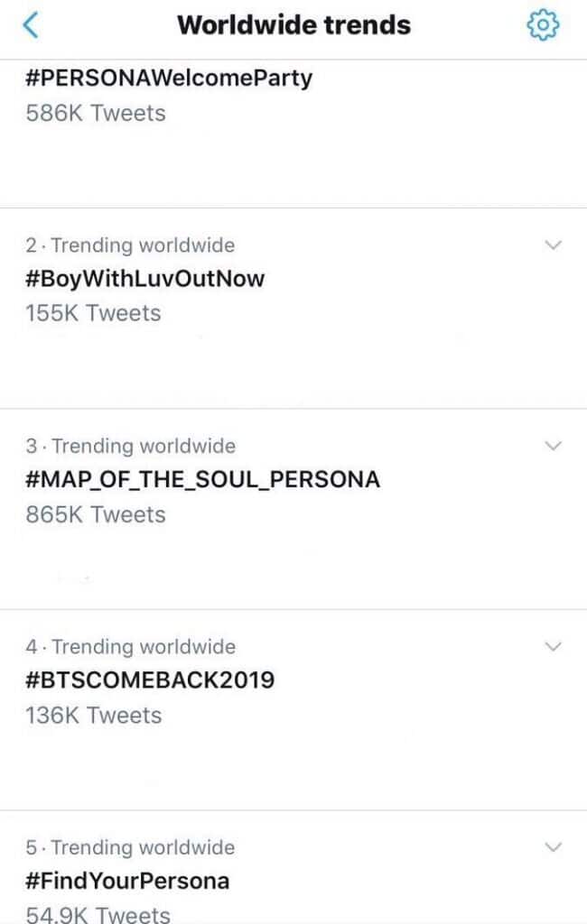Open the chevron menu beside #MAP_OF_THE_SOUL_PERSONA
This screenshot has height=924, width=587.
click(x=554, y=446)
